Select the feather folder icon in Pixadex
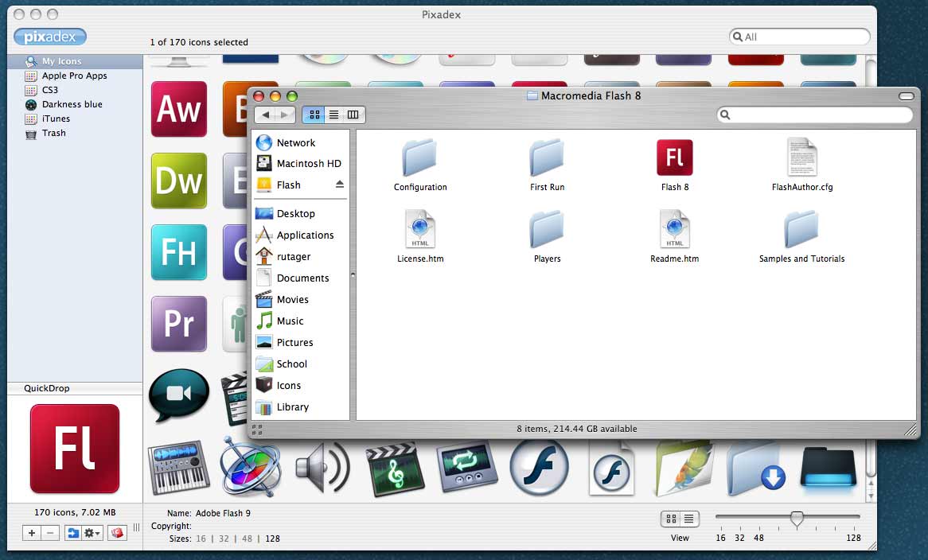This screenshot has height=560, width=928. tap(684, 469)
